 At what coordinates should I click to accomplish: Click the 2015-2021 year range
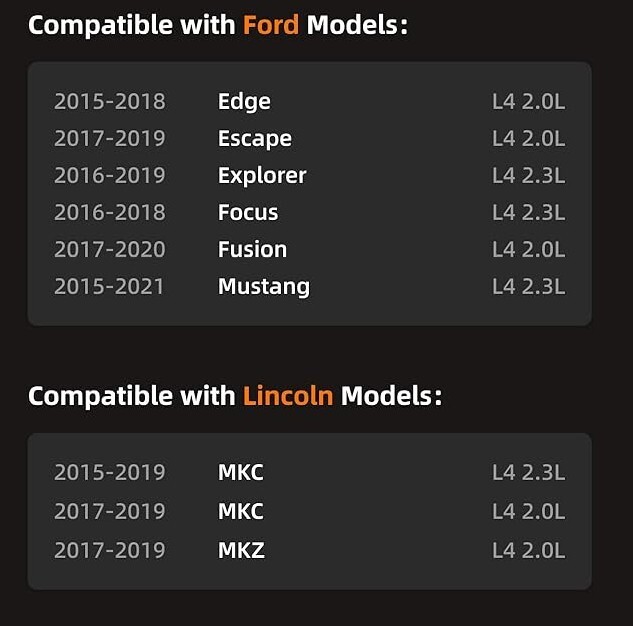[109, 286]
